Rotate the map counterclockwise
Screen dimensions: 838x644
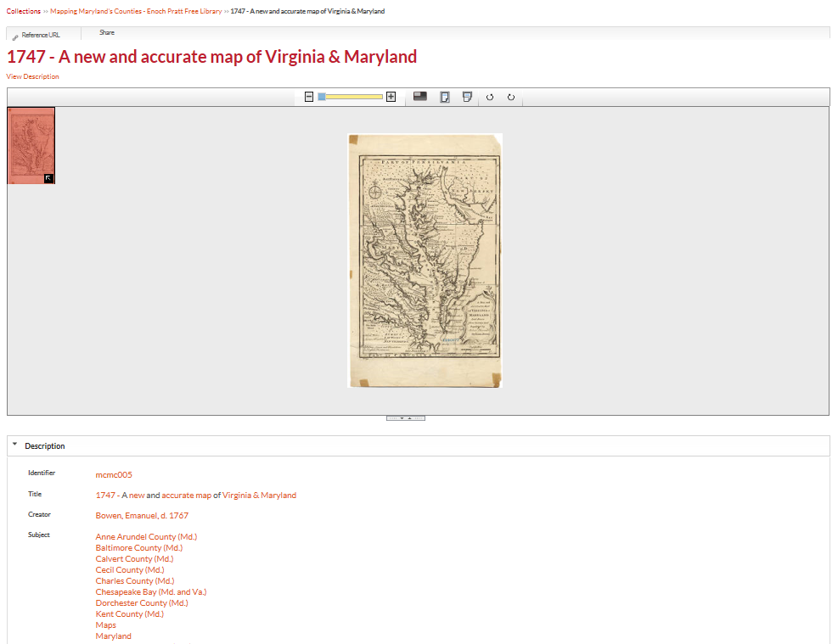click(490, 98)
